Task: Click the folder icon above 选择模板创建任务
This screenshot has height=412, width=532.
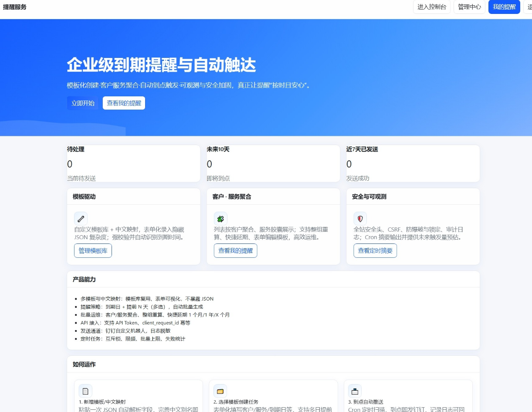Action: (x=220, y=391)
